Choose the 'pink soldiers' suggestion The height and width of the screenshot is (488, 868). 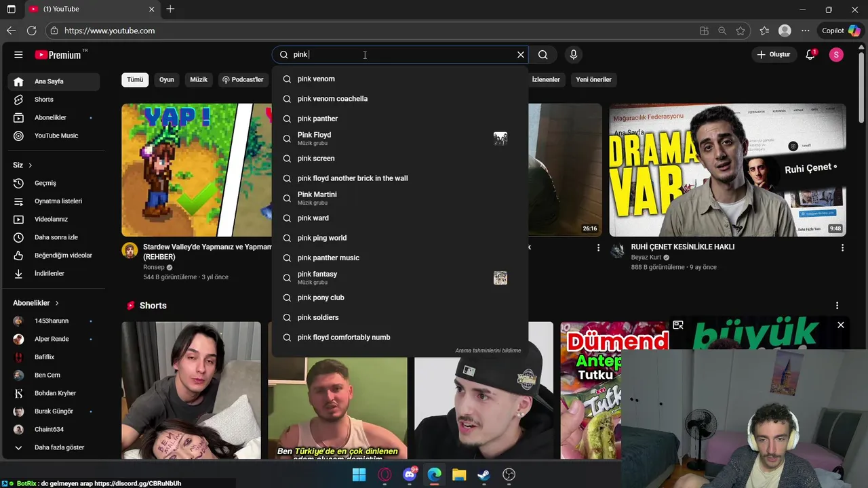click(x=400, y=317)
